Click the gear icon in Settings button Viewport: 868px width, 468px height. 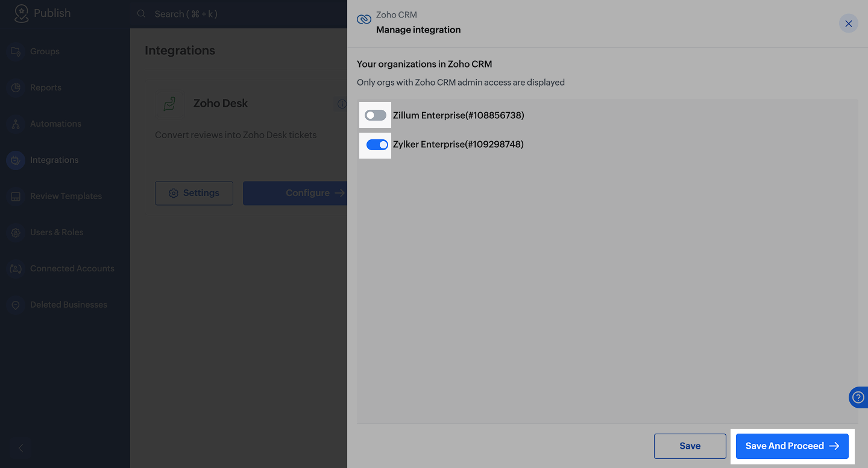[174, 193]
